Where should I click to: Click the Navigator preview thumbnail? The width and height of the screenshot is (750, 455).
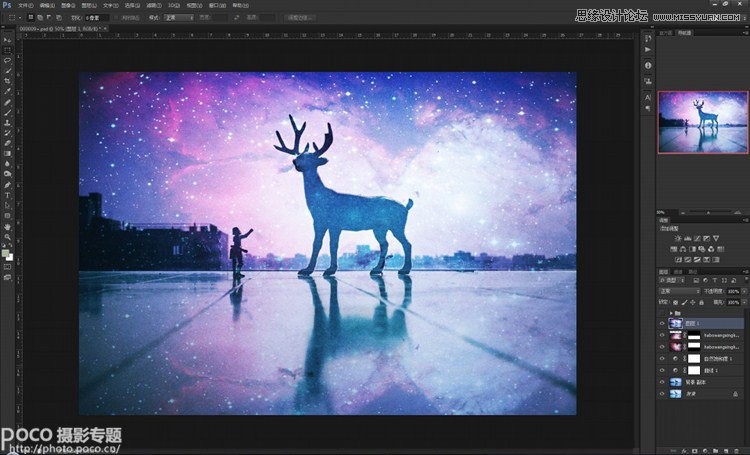click(703, 122)
